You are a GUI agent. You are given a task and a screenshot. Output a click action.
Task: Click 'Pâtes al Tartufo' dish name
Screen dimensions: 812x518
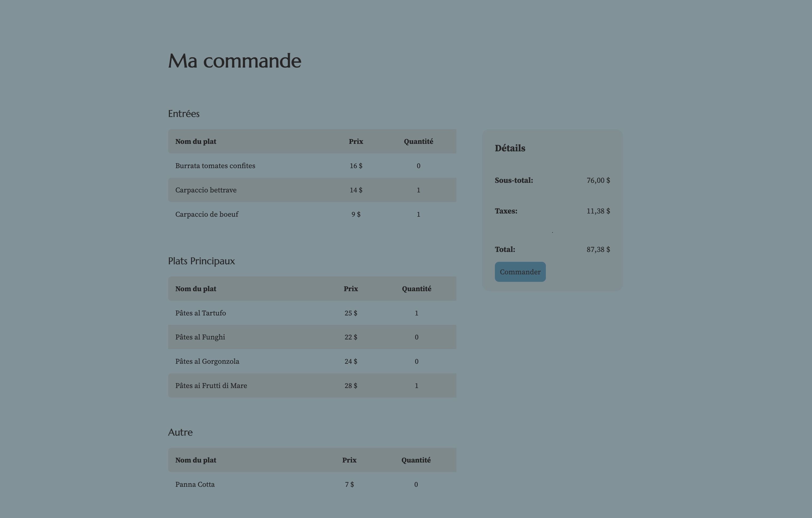click(201, 313)
